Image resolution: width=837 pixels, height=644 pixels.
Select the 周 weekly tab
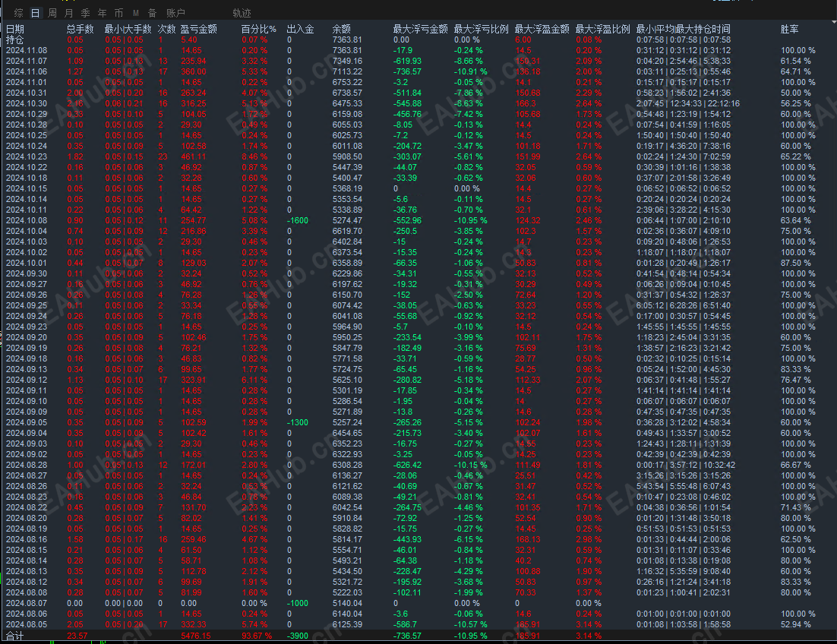pyautogui.click(x=52, y=13)
